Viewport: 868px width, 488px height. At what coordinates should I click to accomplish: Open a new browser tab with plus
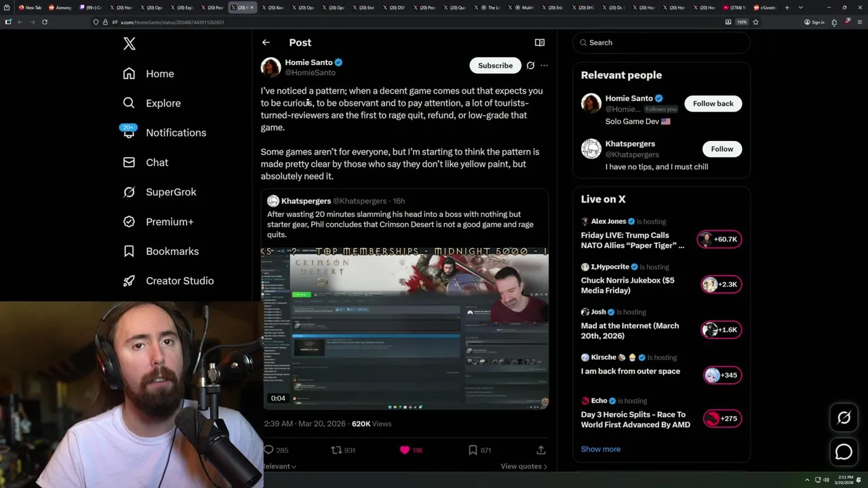787,7
